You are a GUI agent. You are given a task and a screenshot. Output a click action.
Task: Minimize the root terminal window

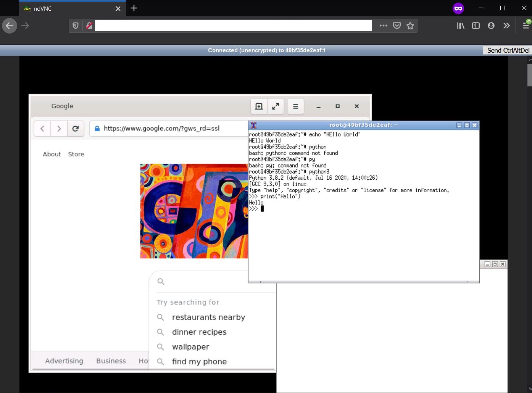(459, 125)
